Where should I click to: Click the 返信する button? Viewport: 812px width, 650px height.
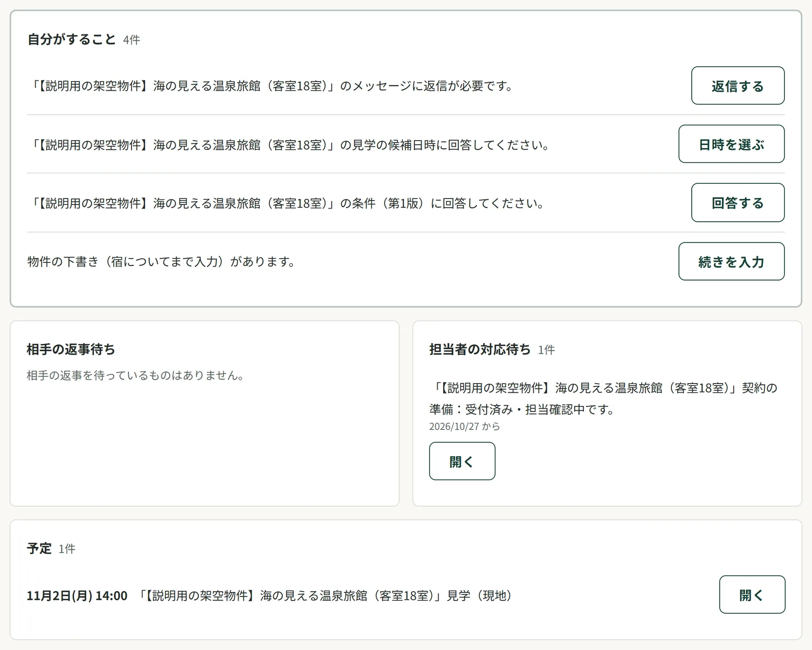click(x=737, y=86)
